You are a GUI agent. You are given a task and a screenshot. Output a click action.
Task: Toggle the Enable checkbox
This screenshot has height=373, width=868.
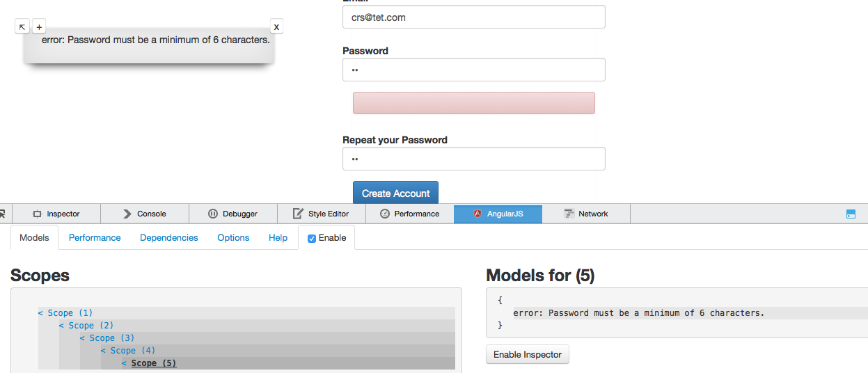tap(312, 238)
